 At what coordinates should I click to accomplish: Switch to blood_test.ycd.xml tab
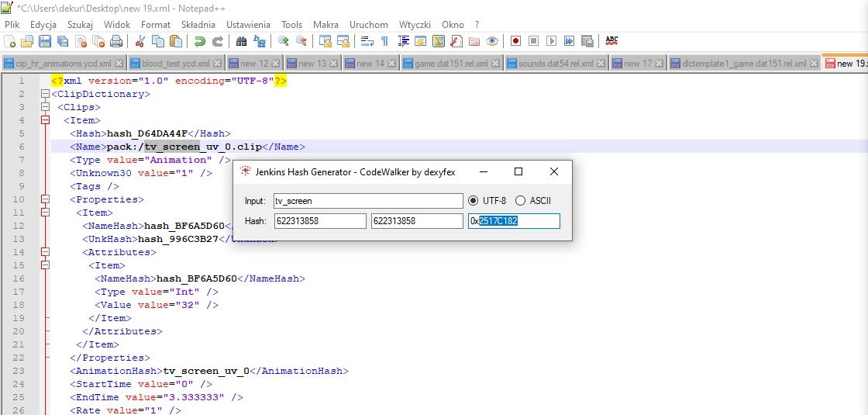pos(175,63)
